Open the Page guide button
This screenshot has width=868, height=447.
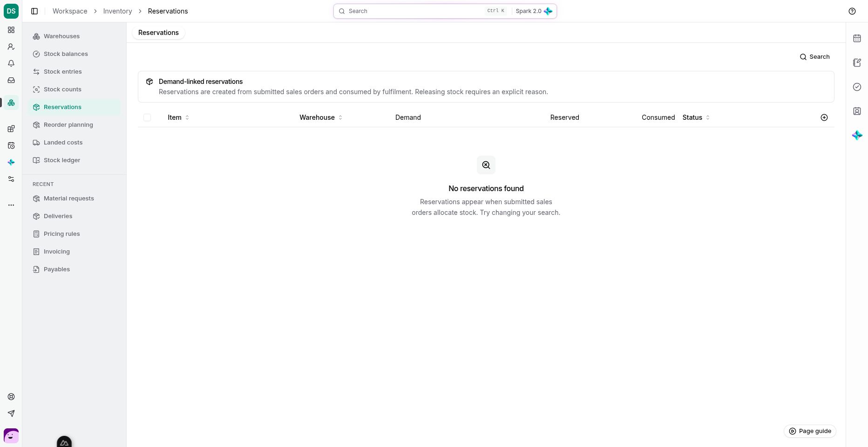click(810, 431)
